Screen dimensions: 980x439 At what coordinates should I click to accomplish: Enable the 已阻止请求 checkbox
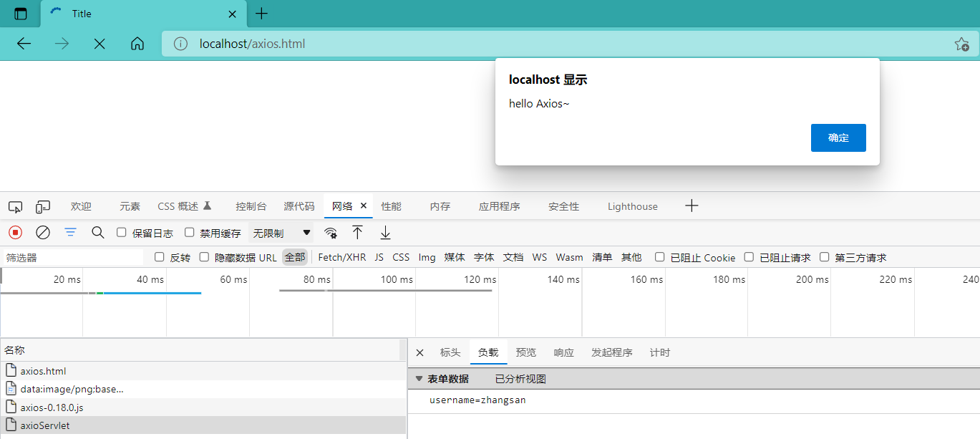coord(749,257)
